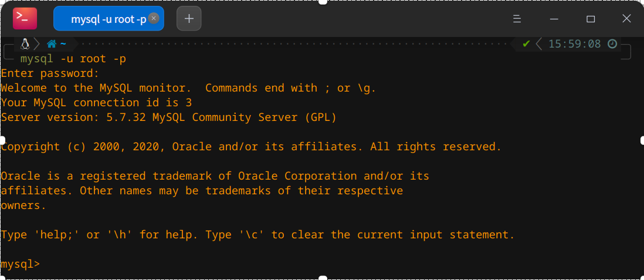
Task: Click the right edge selection handle
Action: click(x=642, y=140)
